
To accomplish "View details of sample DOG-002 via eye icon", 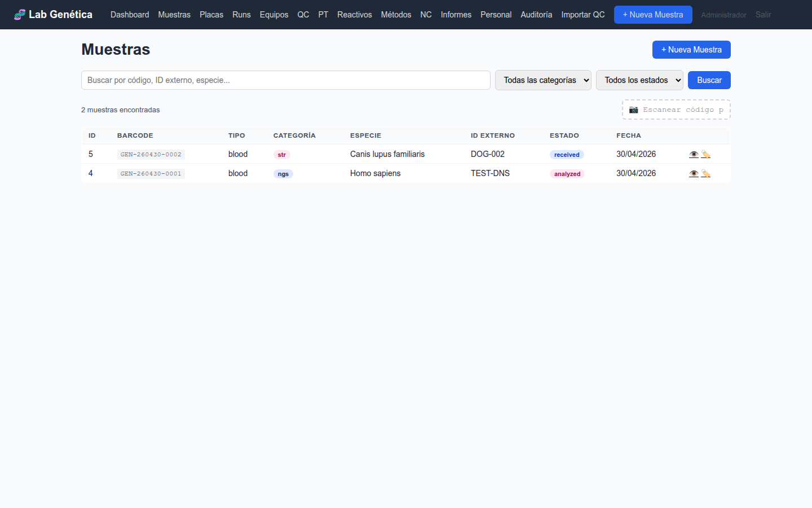I will tap(694, 154).
